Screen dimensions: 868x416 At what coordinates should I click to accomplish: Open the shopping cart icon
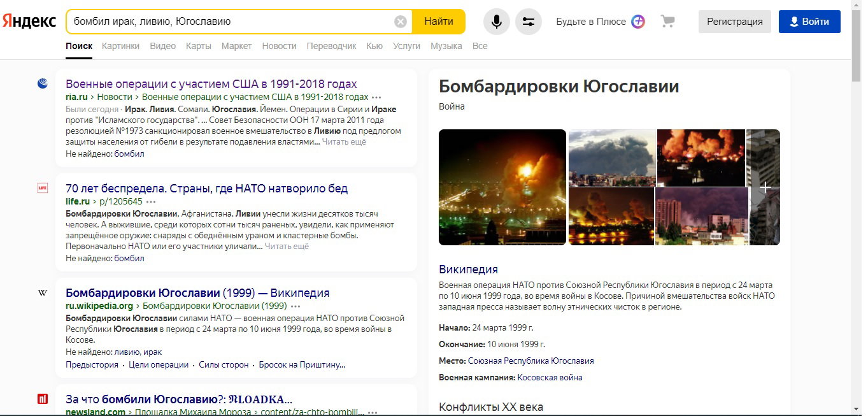(667, 22)
